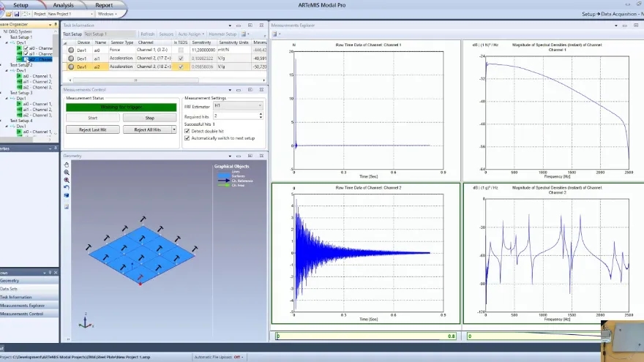Screen dimensions: 644x362
Task: Click the row status circle for ai0
Action: (x=71, y=50)
